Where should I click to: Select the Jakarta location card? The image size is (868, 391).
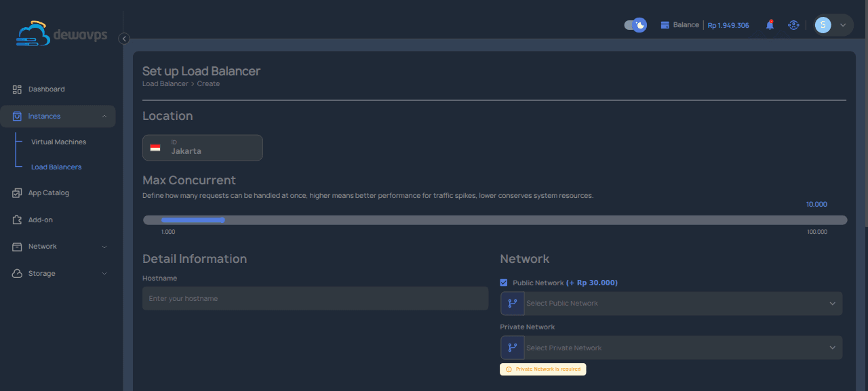(202, 148)
